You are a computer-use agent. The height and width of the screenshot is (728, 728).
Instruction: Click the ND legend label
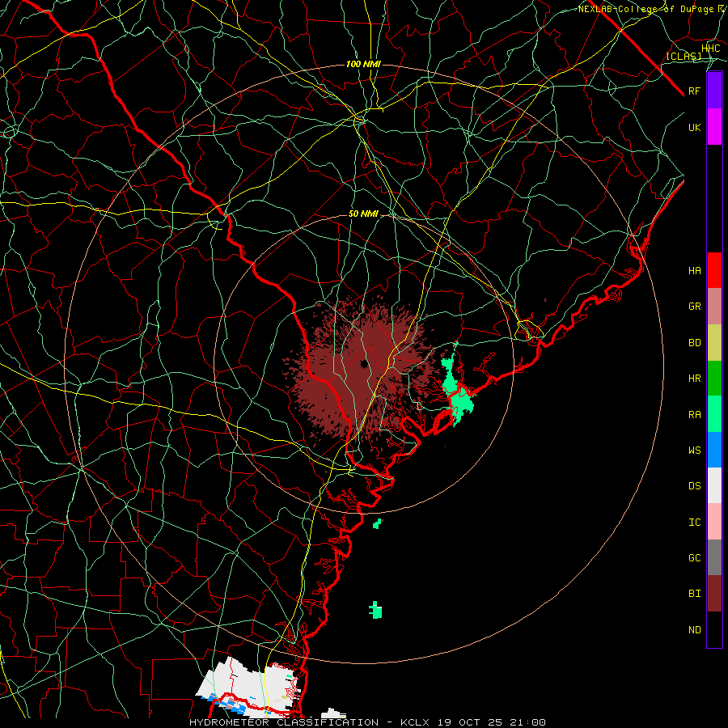pyautogui.click(x=695, y=630)
